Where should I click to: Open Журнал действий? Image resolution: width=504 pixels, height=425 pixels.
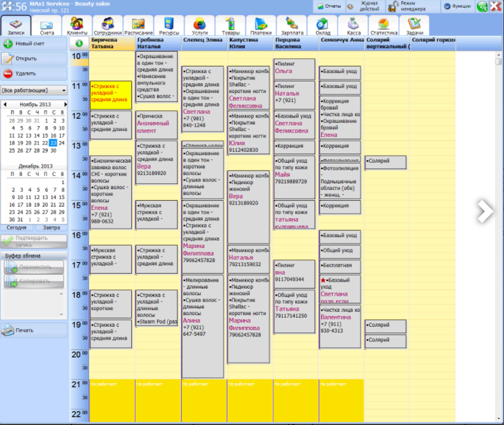point(365,6)
